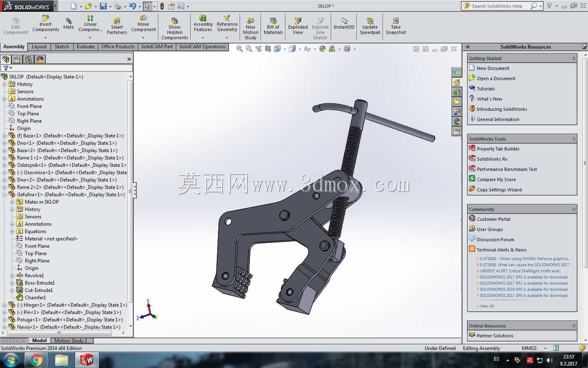Click Show Hidden Components
588x368 pixels.
pos(174,29)
